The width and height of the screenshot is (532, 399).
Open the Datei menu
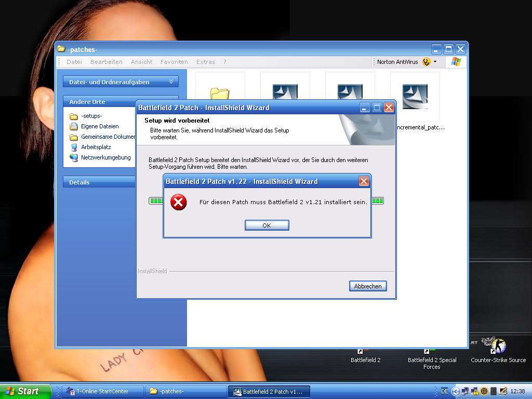click(74, 62)
